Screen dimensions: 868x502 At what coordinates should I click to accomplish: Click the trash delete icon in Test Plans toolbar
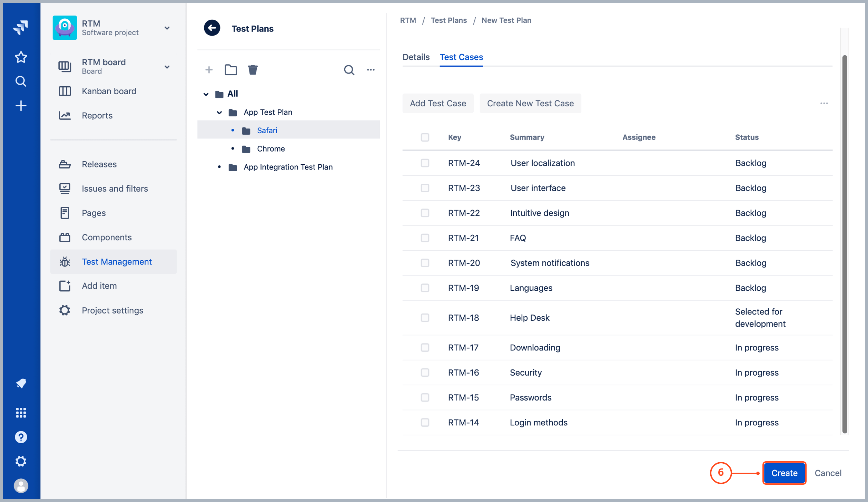pyautogui.click(x=253, y=70)
